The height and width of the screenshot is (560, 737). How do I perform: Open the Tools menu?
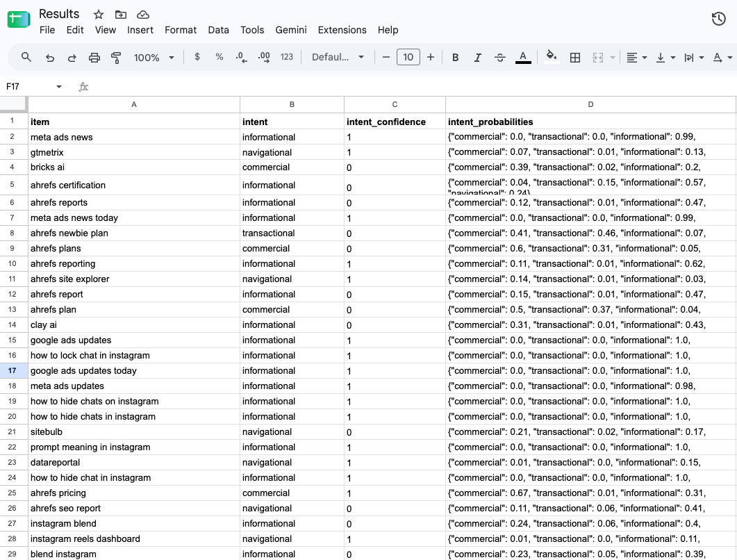point(252,30)
